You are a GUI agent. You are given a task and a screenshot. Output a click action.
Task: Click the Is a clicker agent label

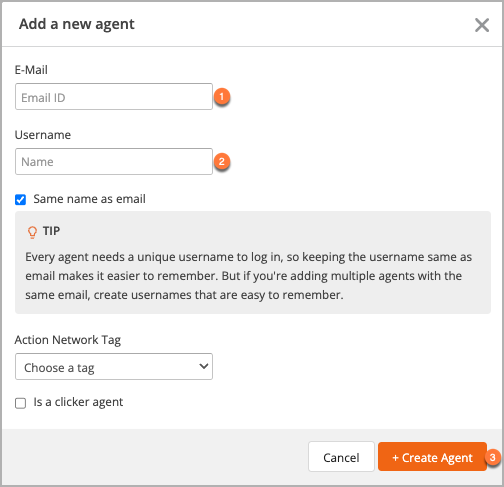(x=78, y=402)
